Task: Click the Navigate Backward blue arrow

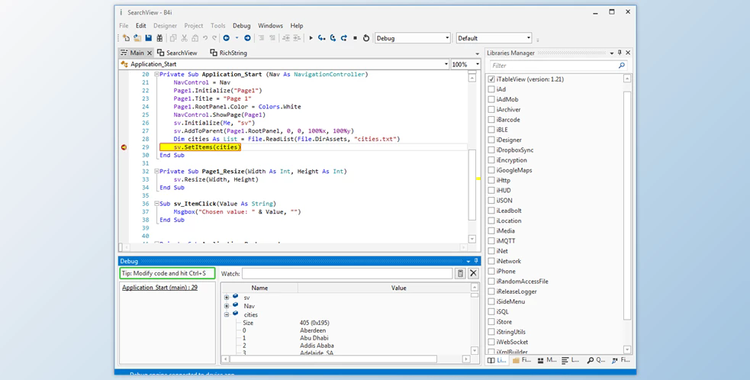Action: coord(226,38)
